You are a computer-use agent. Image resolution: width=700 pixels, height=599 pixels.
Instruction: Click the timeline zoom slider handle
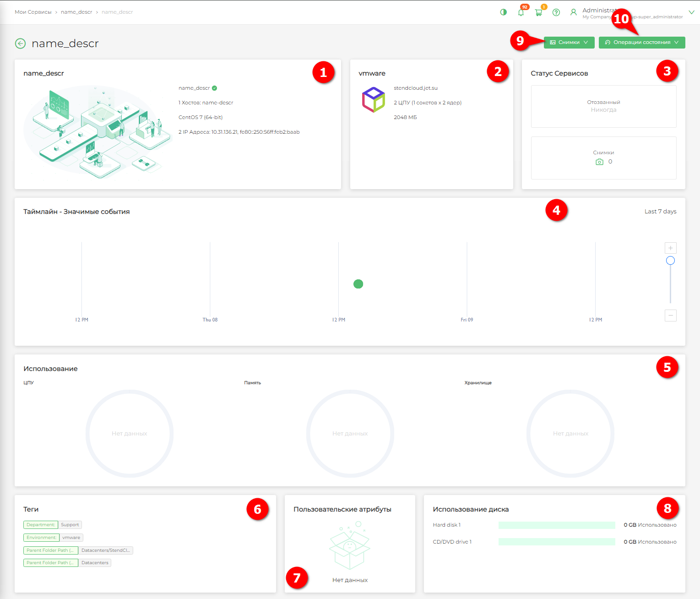(x=670, y=261)
